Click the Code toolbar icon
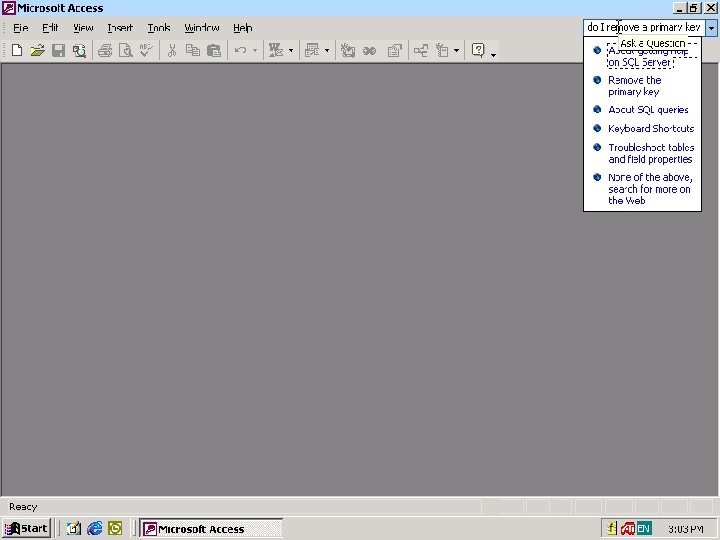This screenshot has width=720, height=540. 348,50
